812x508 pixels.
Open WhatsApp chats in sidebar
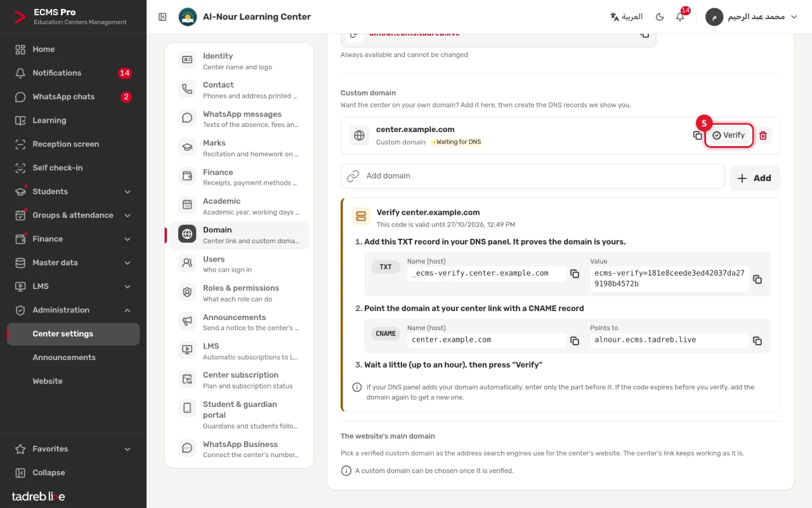[x=73, y=97]
